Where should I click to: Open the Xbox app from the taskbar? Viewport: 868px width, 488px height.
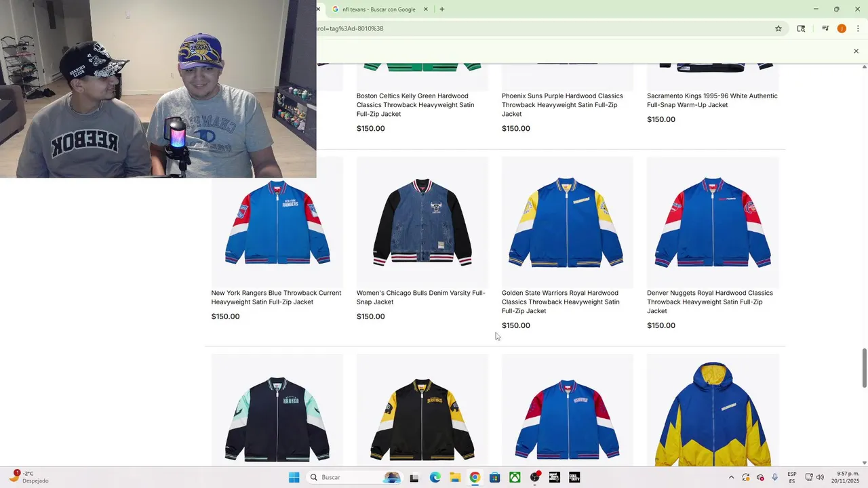(515, 477)
